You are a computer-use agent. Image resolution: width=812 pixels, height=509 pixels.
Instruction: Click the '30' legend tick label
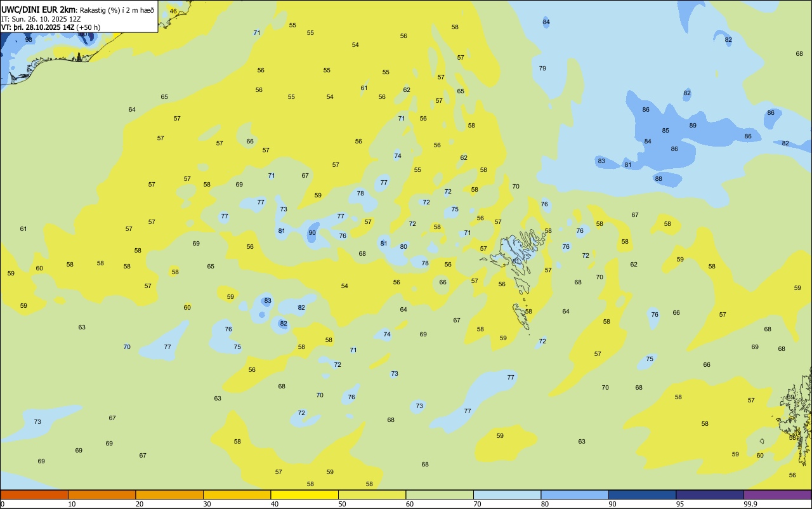207,504
